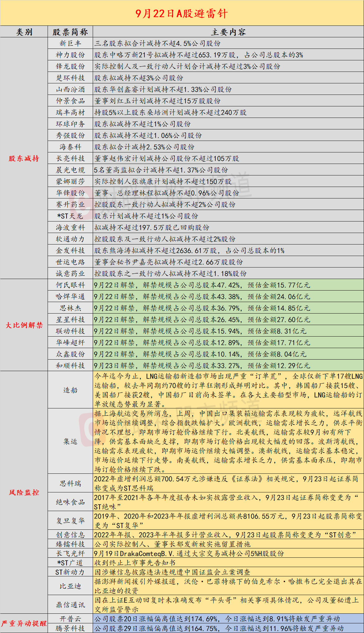Screen dimensions: 364x633
Task: Click LNG运输船 订单荒 paragraph
Action: [228, 390]
